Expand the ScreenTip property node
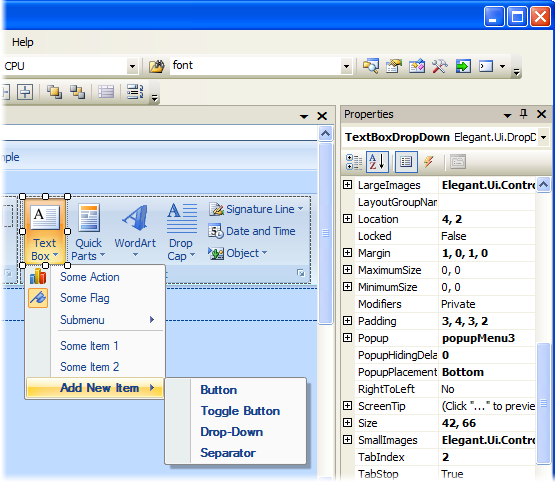 click(x=348, y=406)
